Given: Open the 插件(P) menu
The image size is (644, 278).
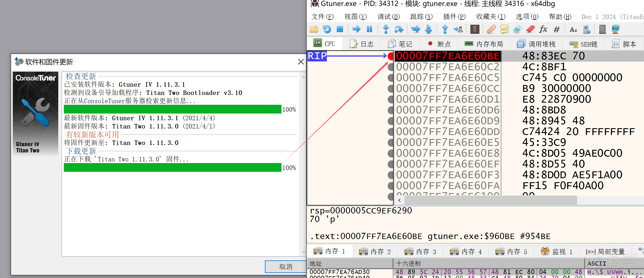Looking at the screenshot, I should (454, 17).
